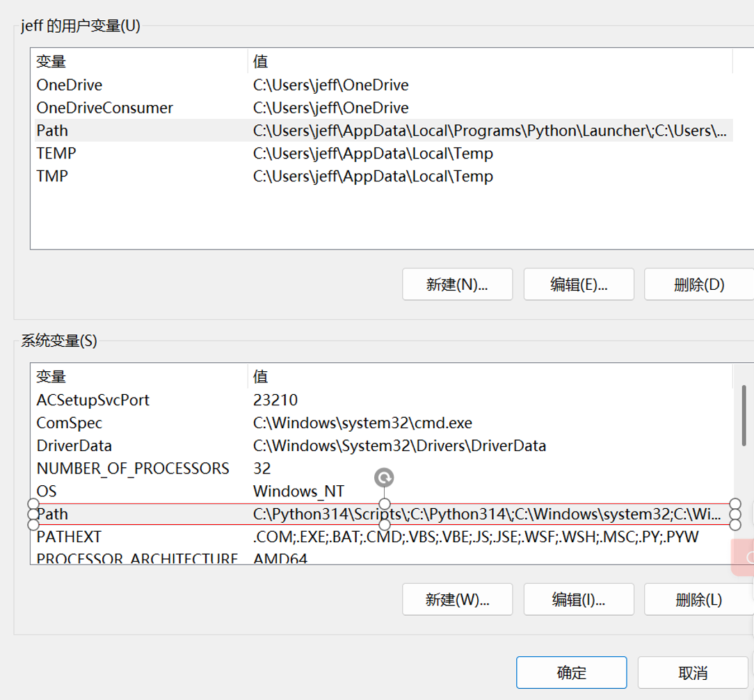
Task: Click value C:\Windows\system32\cmd.exe
Action: pyautogui.click(x=362, y=423)
